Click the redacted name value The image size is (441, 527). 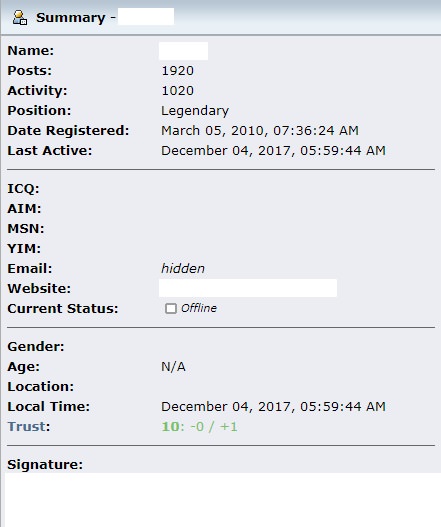click(183, 51)
